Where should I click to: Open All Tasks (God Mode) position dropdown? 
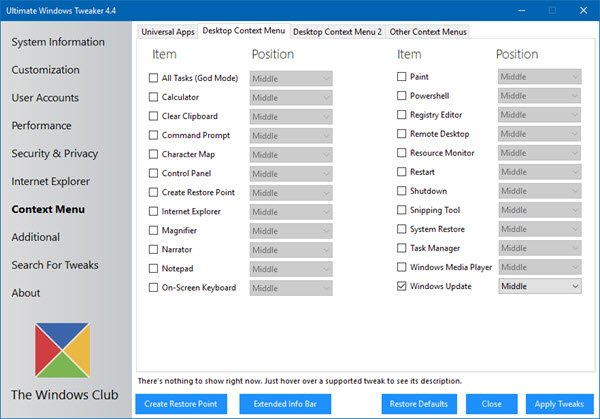tap(291, 78)
